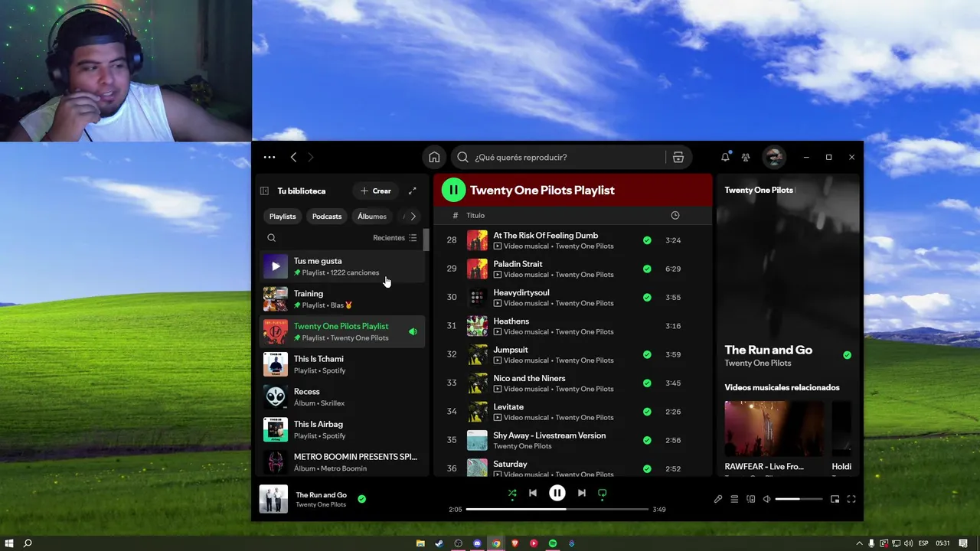Open the play queue
Screen dimensions: 980x551
734,499
